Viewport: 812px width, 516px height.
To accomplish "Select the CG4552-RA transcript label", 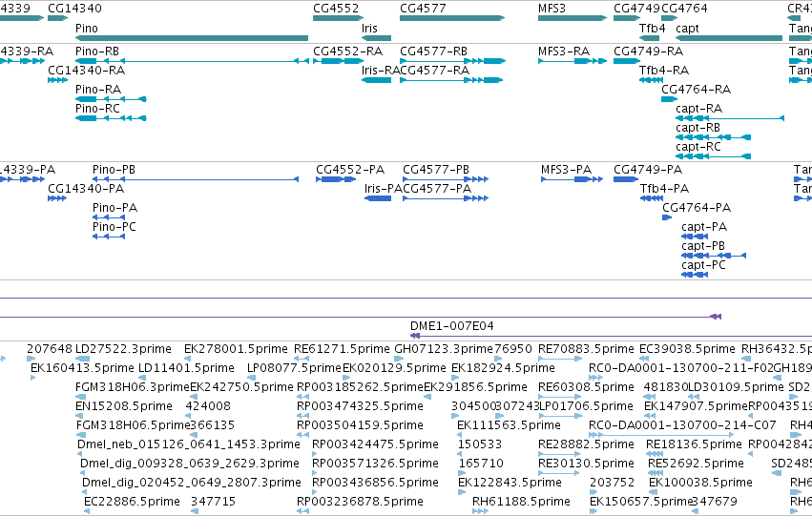I will (x=347, y=52).
